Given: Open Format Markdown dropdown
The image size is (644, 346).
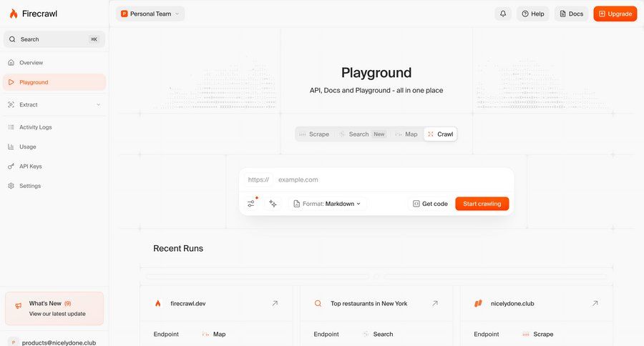Looking at the screenshot, I should point(327,204).
